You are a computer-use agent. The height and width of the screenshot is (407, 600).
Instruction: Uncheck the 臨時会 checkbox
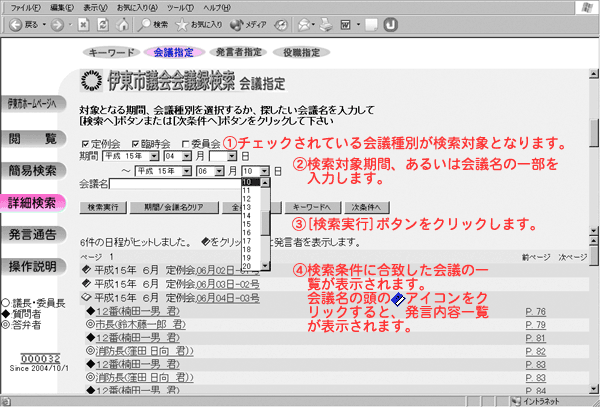(133, 144)
